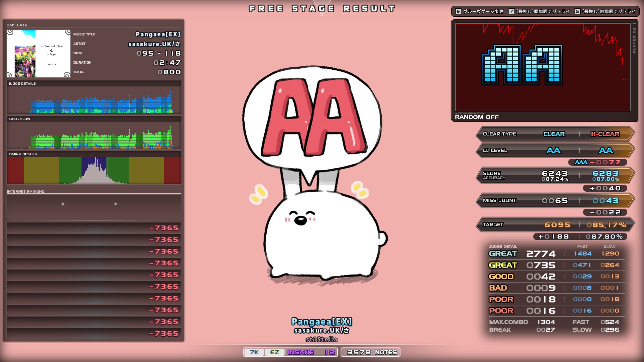Click the key 6 groove gauge change icon
644x362 pixels.
pyautogui.click(x=458, y=11)
